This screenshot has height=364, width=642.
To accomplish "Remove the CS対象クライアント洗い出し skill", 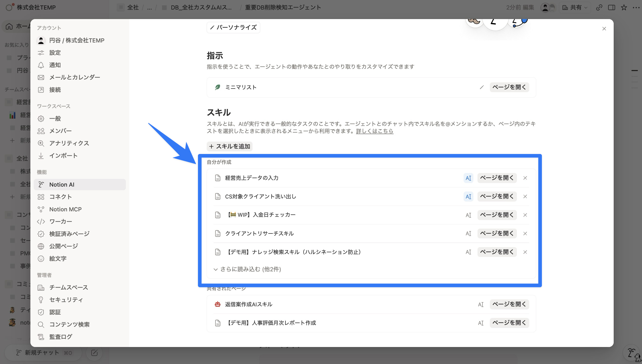I will pos(525,196).
